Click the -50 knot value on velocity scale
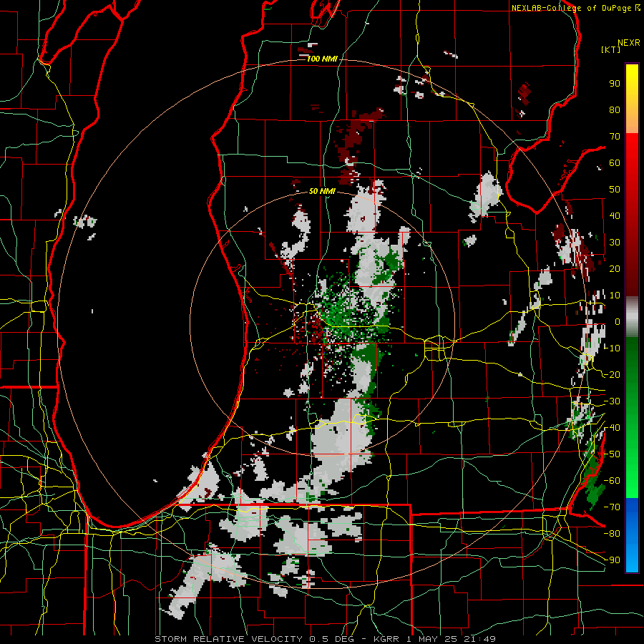The image size is (644, 644). (x=612, y=454)
